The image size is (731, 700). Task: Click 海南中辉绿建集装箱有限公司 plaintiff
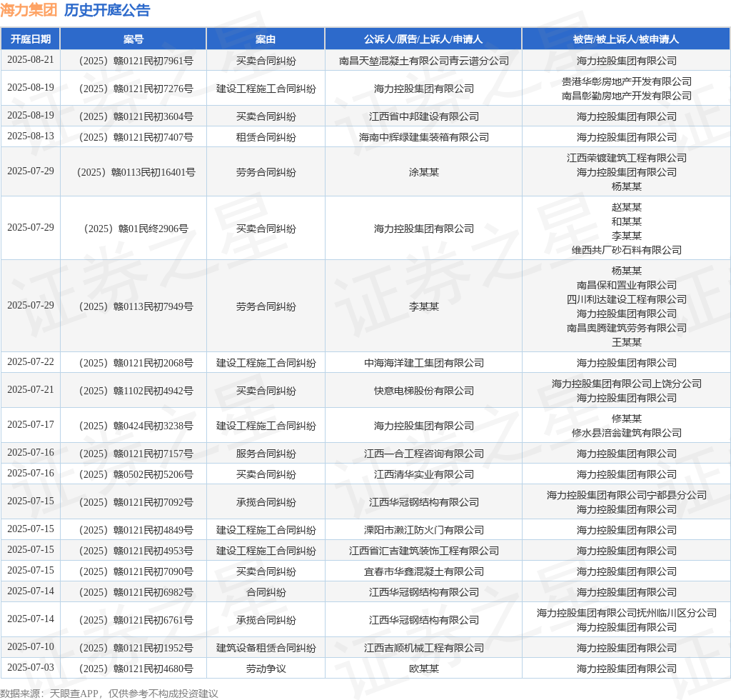(424, 138)
